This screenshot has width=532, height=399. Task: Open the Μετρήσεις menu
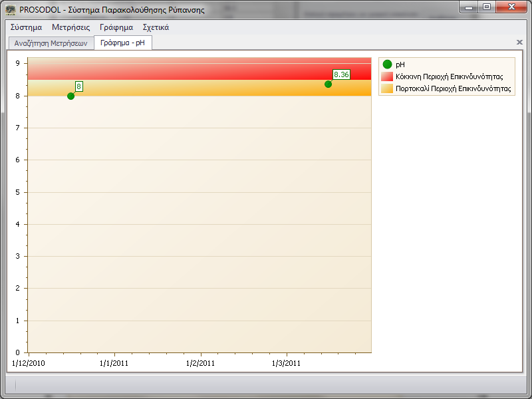coord(70,27)
